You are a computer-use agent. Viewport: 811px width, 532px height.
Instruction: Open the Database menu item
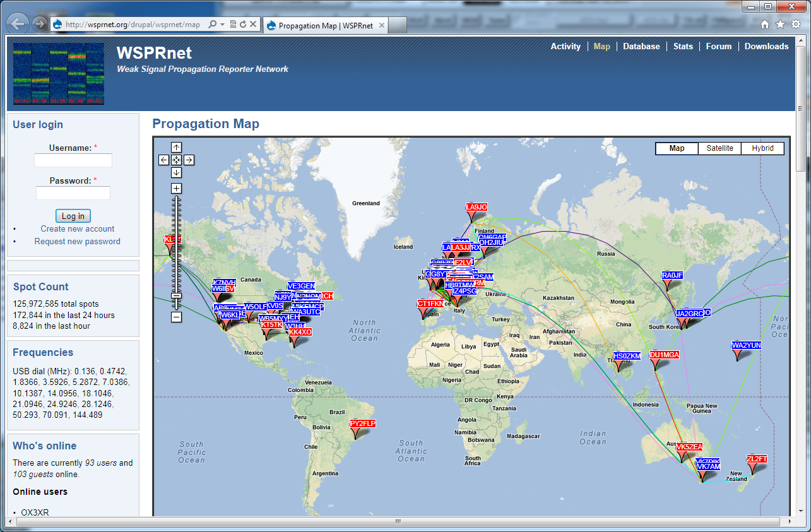(641, 46)
